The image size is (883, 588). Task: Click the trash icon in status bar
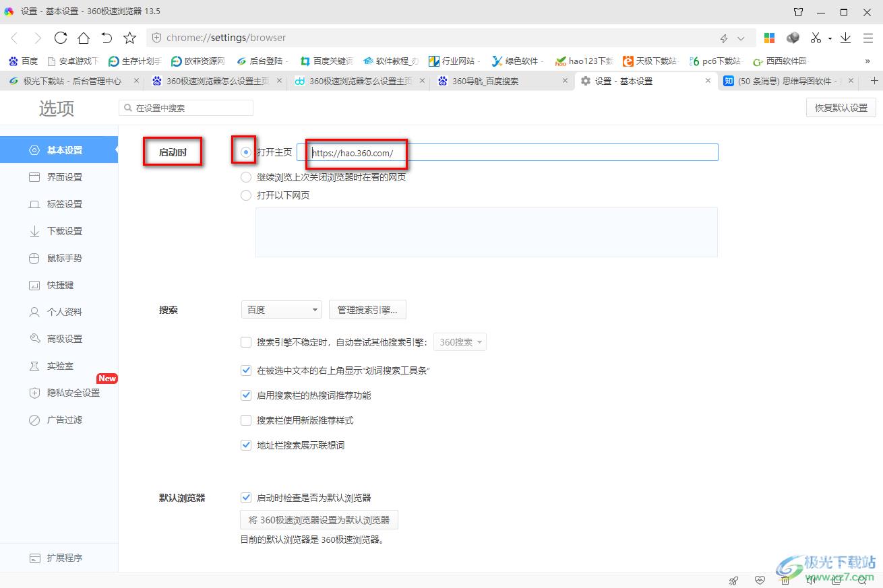(x=785, y=580)
